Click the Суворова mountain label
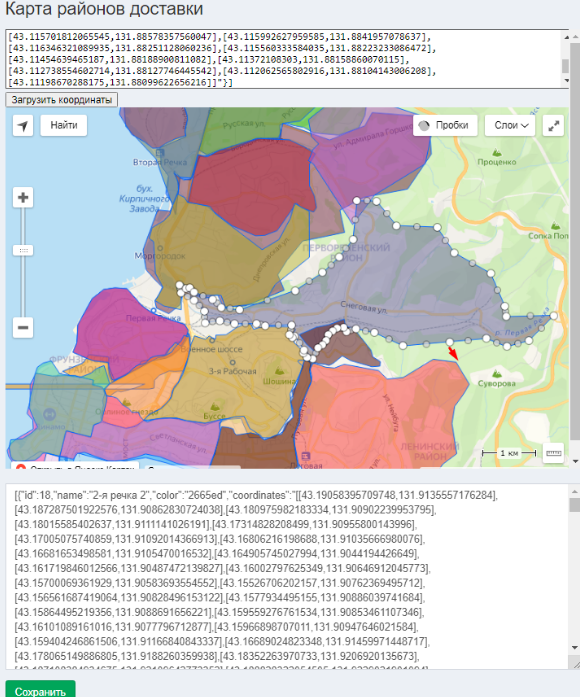The height and width of the screenshot is (697, 580). [497, 383]
